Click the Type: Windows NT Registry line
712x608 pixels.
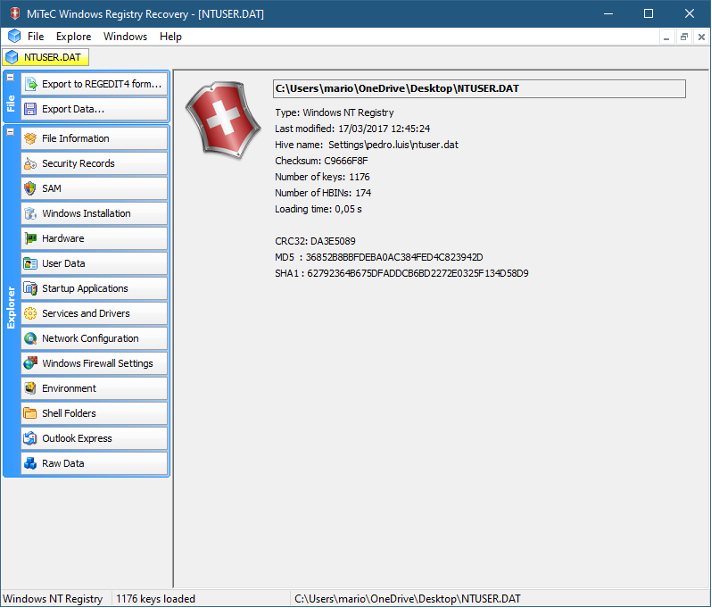point(334,113)
